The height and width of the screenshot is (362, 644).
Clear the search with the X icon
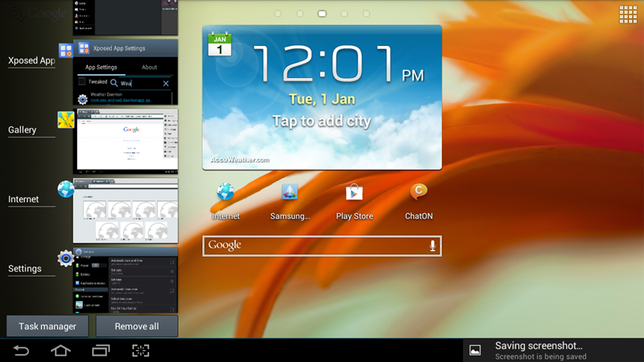tap(166, 84)
